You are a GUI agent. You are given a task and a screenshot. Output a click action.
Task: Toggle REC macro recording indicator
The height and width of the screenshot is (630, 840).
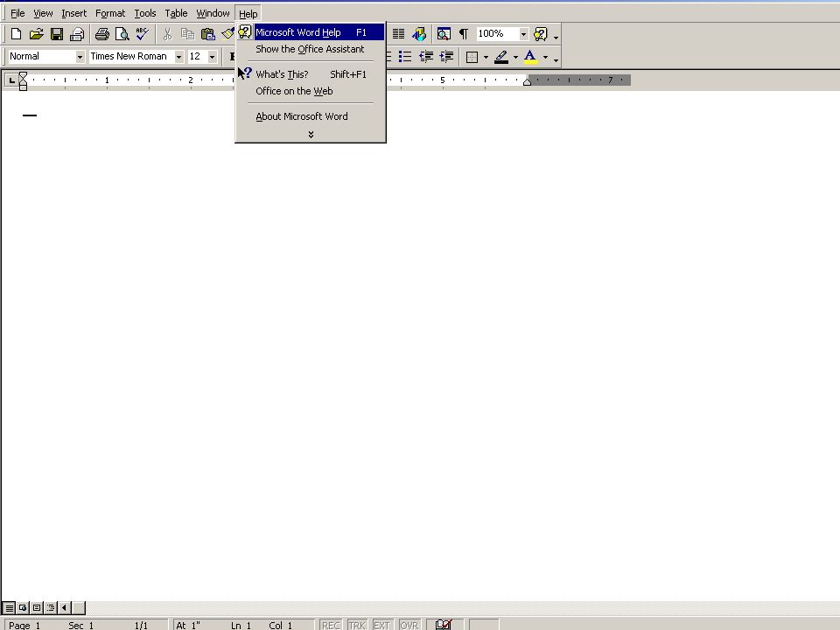[331, 625]
